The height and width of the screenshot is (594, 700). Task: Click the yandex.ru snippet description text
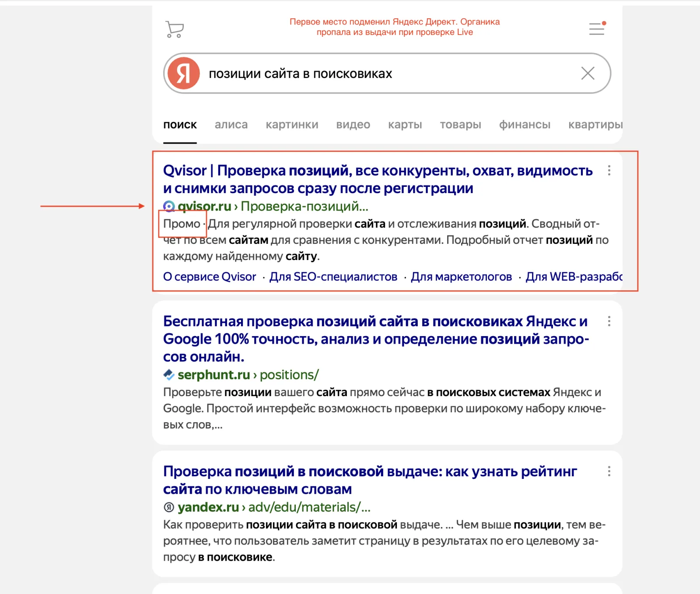(x=385, y=541)
